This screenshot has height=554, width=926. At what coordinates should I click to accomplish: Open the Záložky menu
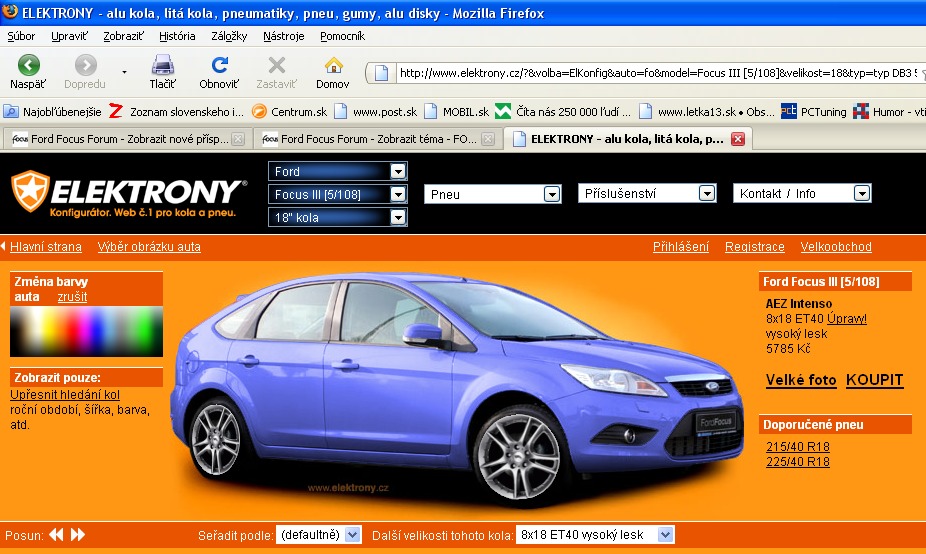point(229,36)
